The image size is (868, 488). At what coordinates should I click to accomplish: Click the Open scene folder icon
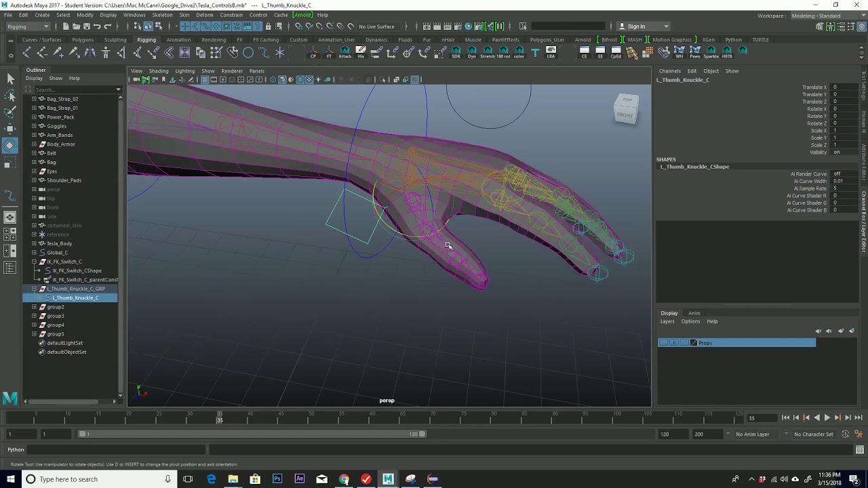pos(76,26)
